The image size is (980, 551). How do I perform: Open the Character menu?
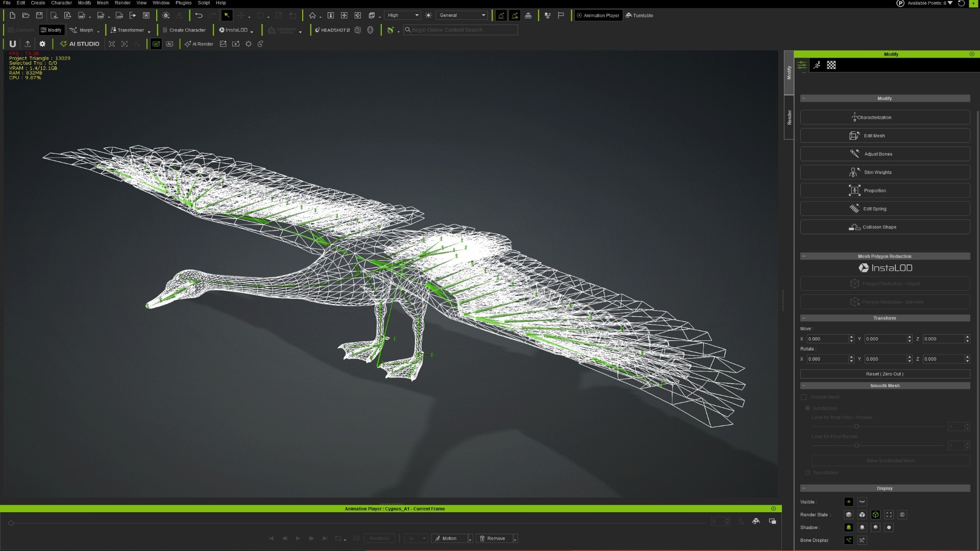tap(61, 3)
